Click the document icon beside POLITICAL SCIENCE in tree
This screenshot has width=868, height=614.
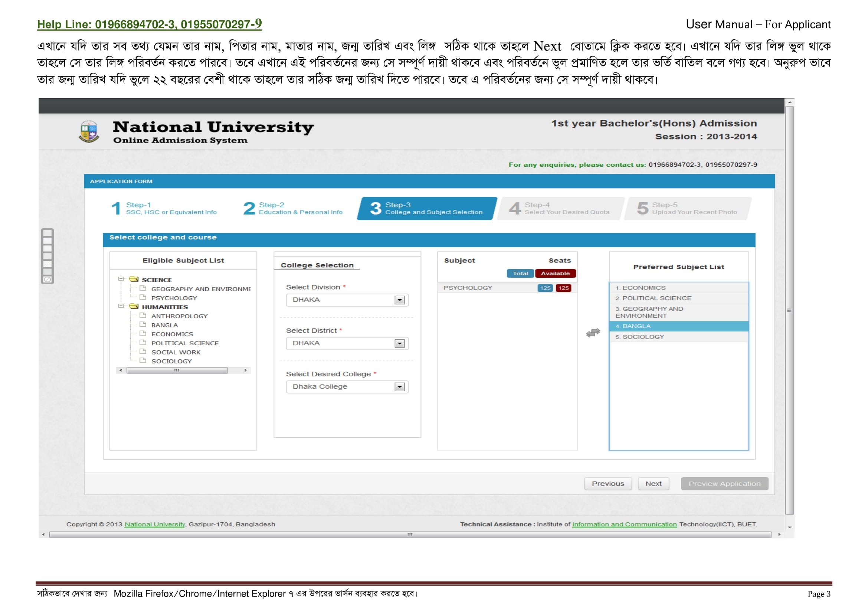[x=143, y=343]
